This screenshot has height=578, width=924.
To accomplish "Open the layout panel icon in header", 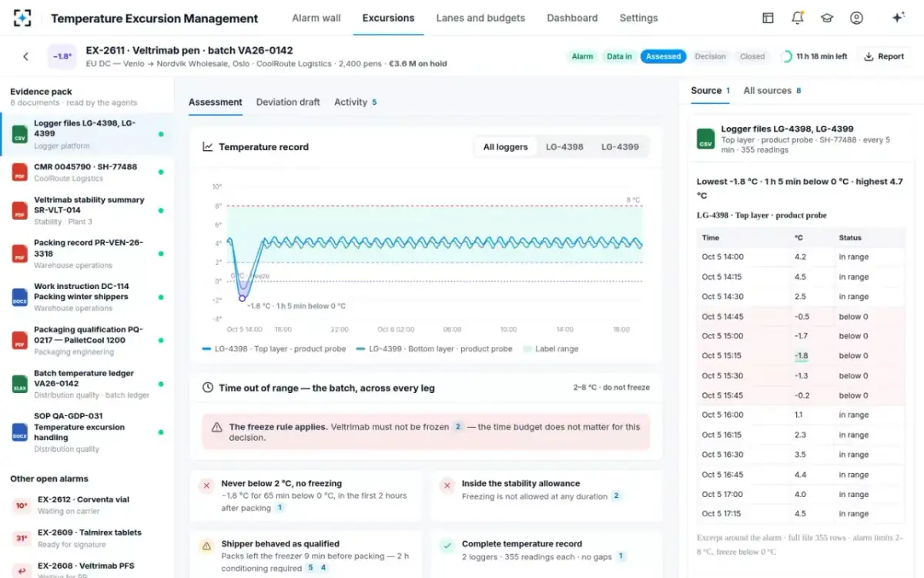I will click(x=768, y=18).
